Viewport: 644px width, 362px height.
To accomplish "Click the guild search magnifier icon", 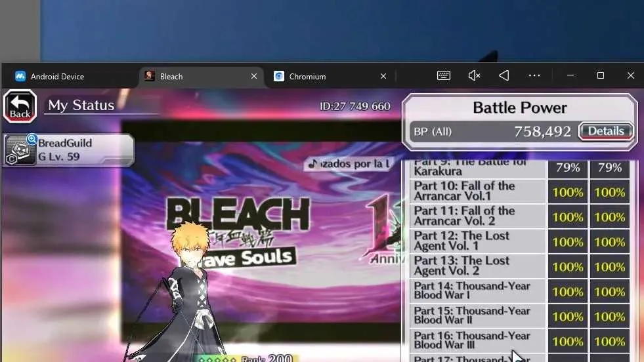I will point(32,139).
